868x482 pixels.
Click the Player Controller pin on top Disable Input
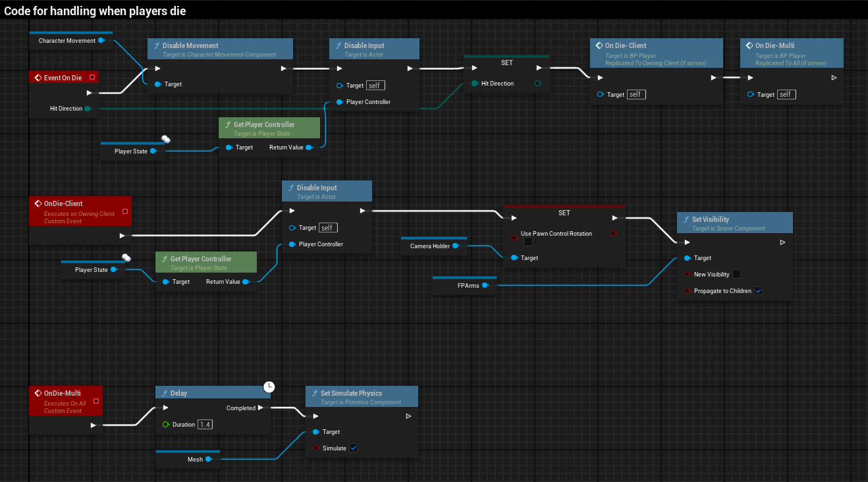(x=340, y=102)
